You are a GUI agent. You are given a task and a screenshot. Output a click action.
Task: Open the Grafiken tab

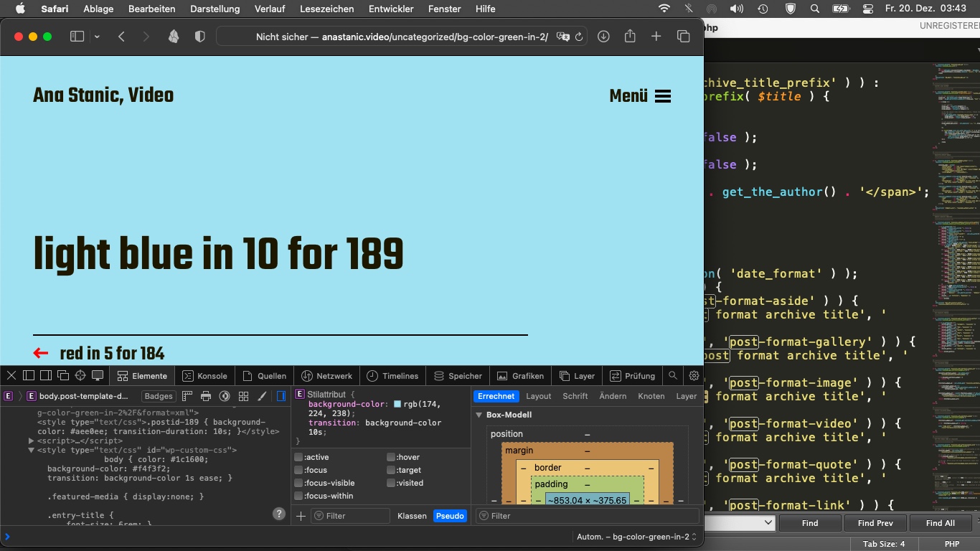coord(520,375)
